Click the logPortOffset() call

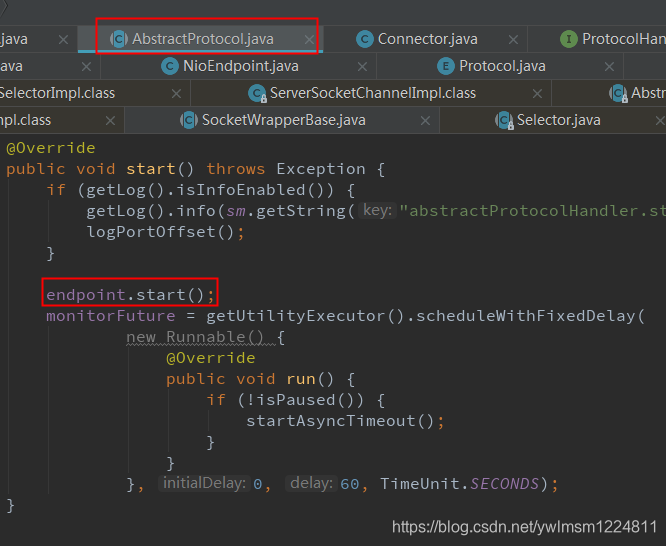(160, 232)
